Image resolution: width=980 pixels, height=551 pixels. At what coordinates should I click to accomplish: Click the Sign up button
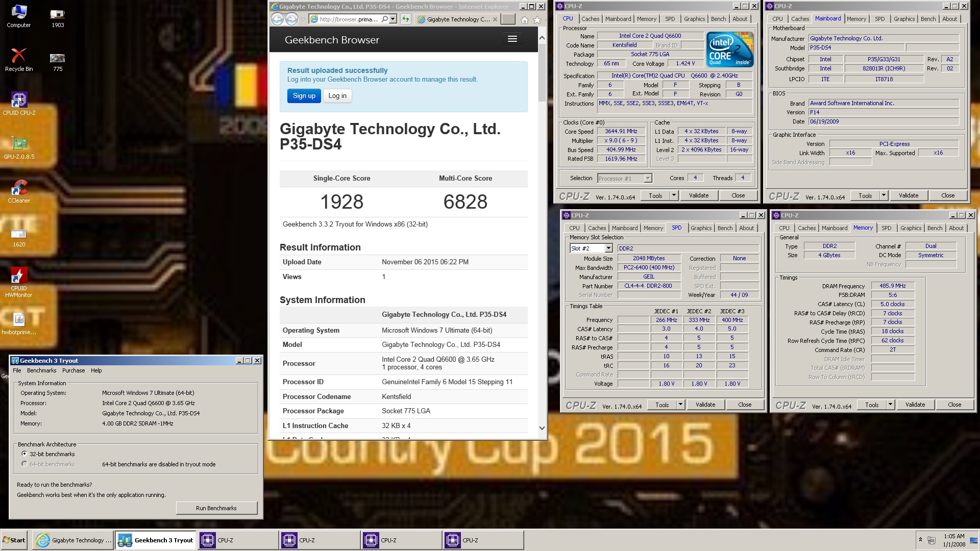tap(304, 96)
